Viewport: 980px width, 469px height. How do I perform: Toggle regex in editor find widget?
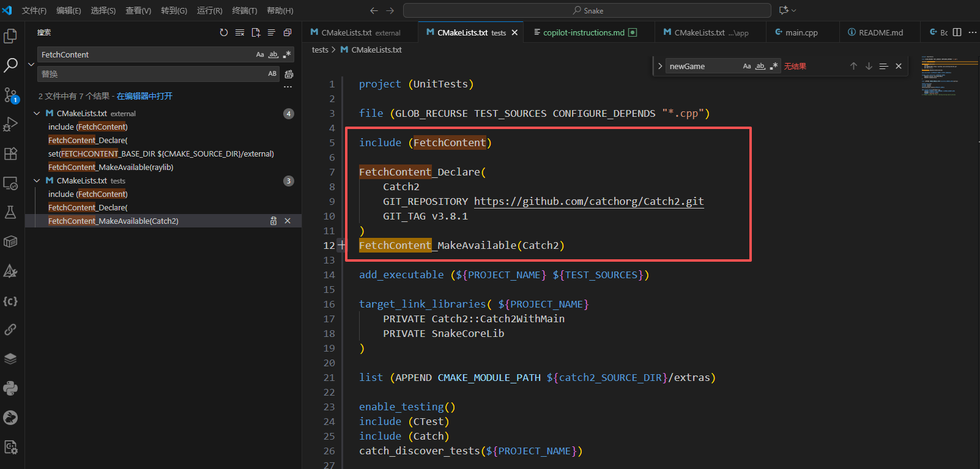774,66
